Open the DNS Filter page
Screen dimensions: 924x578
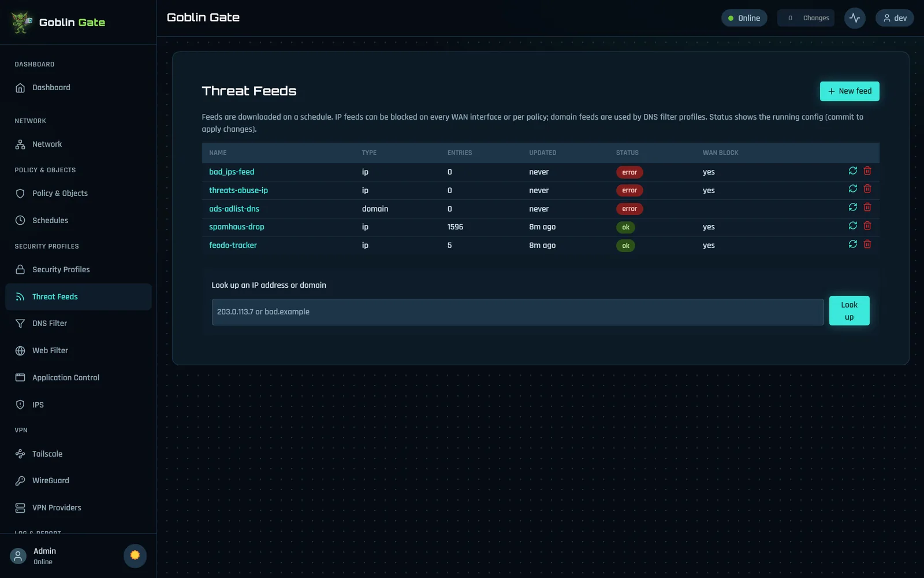point(79,324)
